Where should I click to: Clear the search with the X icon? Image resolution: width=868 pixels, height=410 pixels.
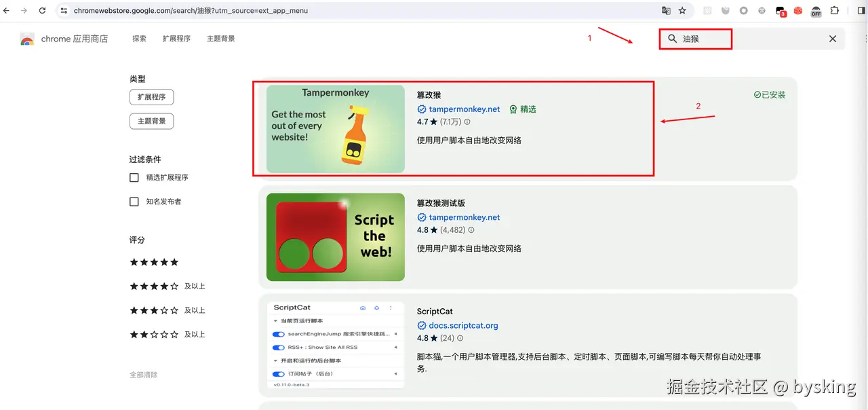click(833, 39)
